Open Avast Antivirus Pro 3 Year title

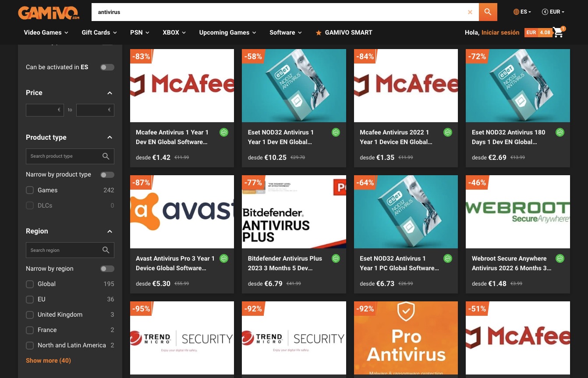(175, 263)
